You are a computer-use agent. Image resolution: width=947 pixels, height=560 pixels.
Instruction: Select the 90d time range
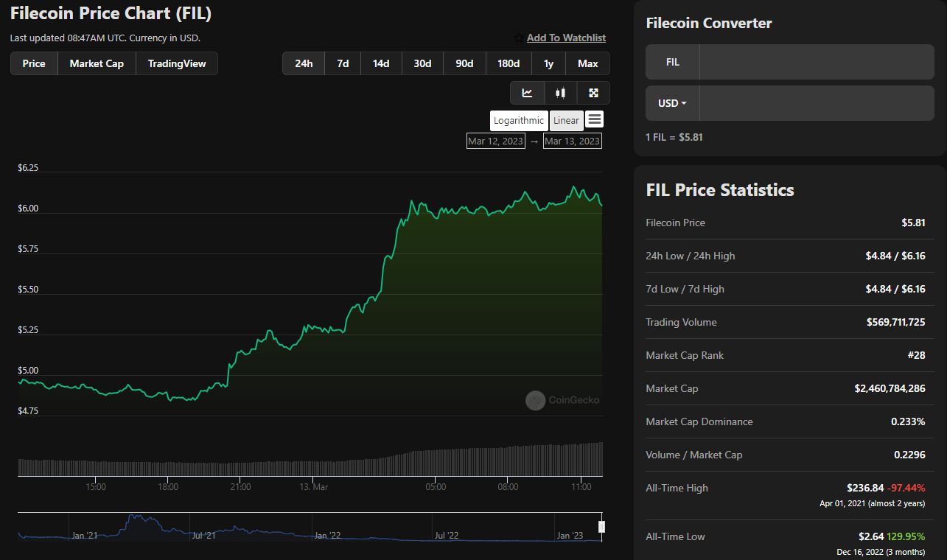point(464,63)
